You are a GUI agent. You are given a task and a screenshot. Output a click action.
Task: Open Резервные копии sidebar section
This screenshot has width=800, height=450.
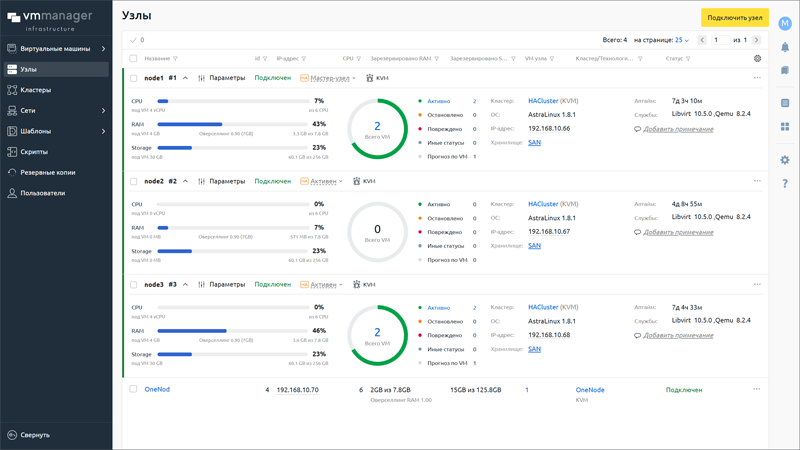[x=48, y=172]
